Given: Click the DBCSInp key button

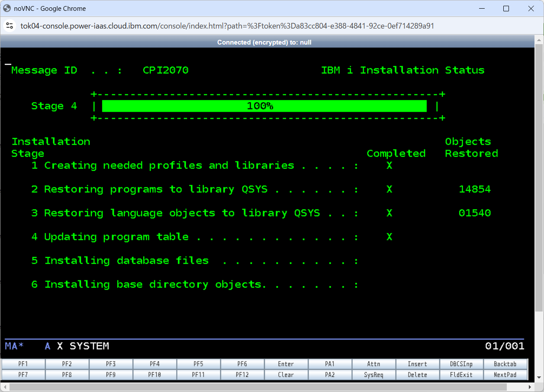Looking at the screenshot, I should 461,364.
